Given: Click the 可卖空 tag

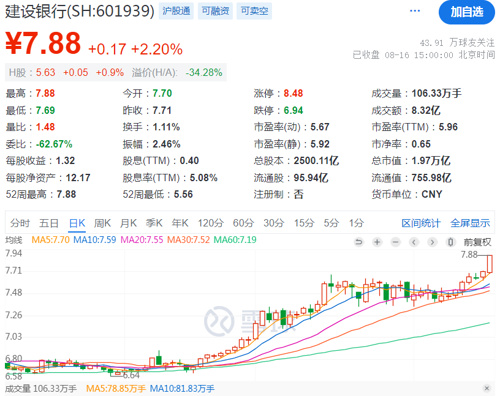Looking at the screenshot, I should point(254,11).
